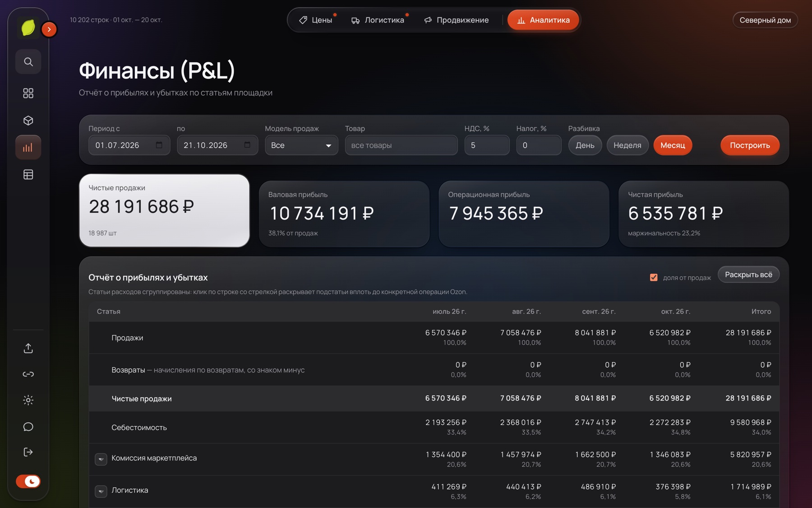Click the сент. 26 г. column header
812x508 pixels.
point(599,312)
